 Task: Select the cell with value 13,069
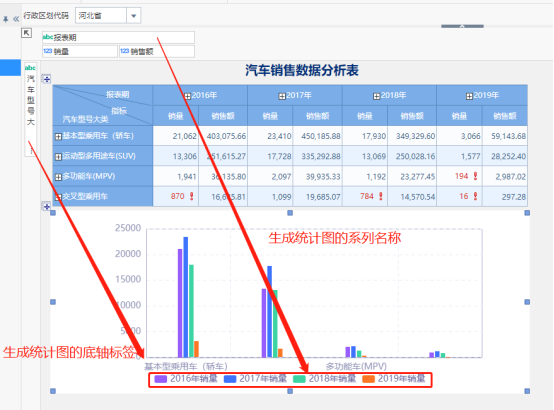pyautogui.click(x=365, y=156)
